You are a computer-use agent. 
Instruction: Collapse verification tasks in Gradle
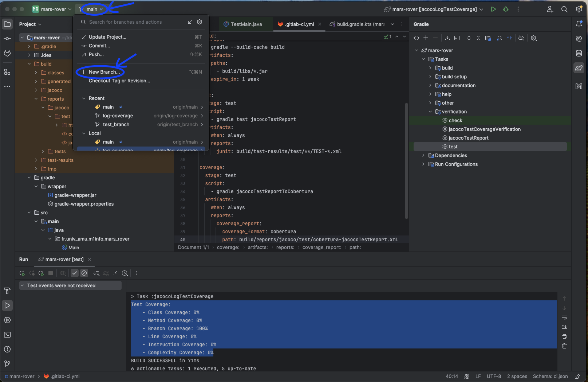point(430,112)
